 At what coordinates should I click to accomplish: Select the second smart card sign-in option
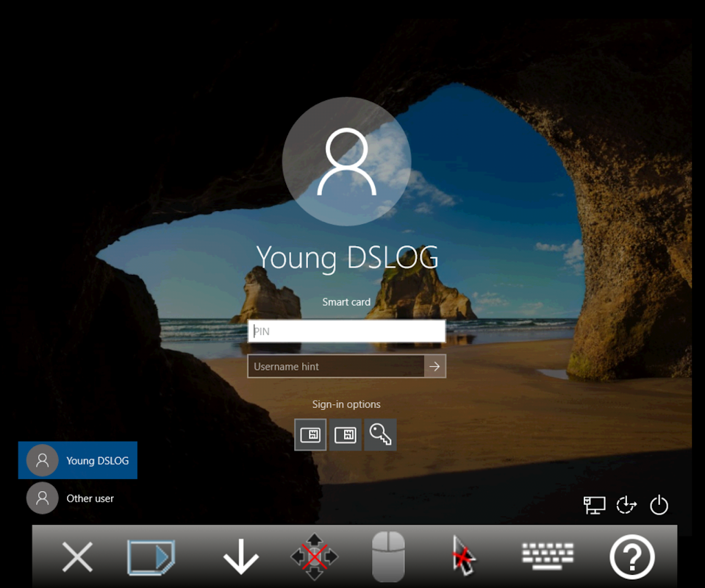pyautogui.click(x=346, y=434)
